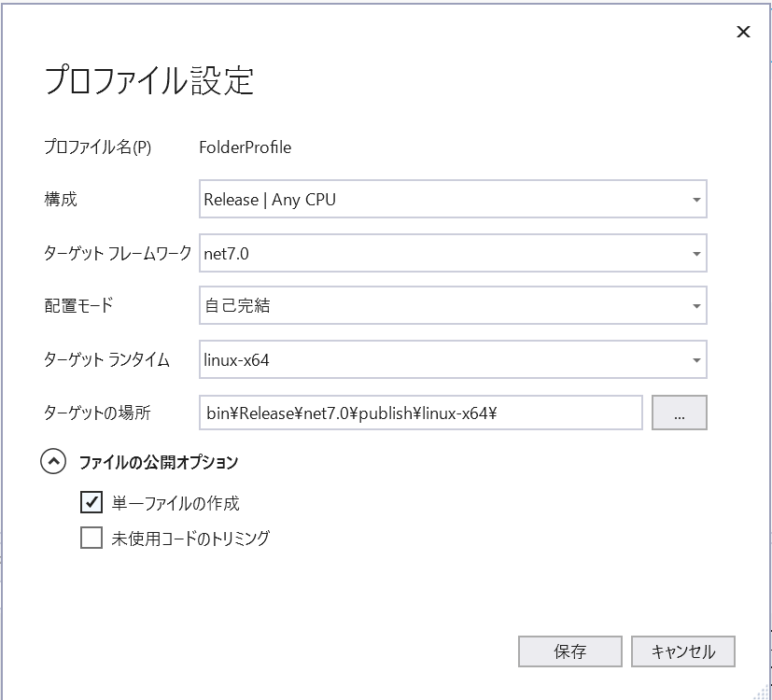Save the profile with the 保存 button
The image size is (772, 700).
coord(570,651)
